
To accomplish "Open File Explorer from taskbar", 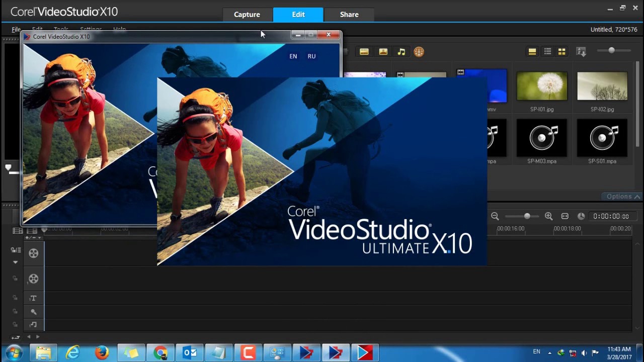I will pyautogui.click(x=43, y=353).
